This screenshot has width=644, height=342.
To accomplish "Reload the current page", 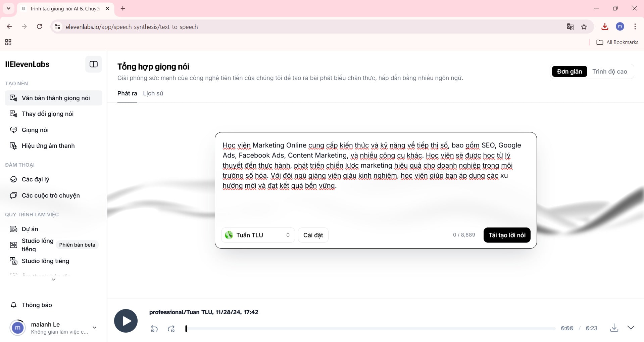I will [39, 27].
